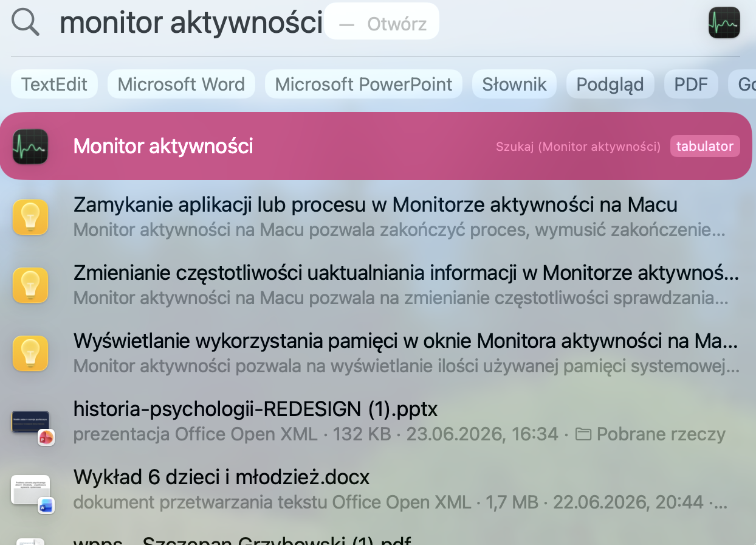Select the Słownik filter chip
This screenshot has height=545, width=756.
tap(514, 84)
